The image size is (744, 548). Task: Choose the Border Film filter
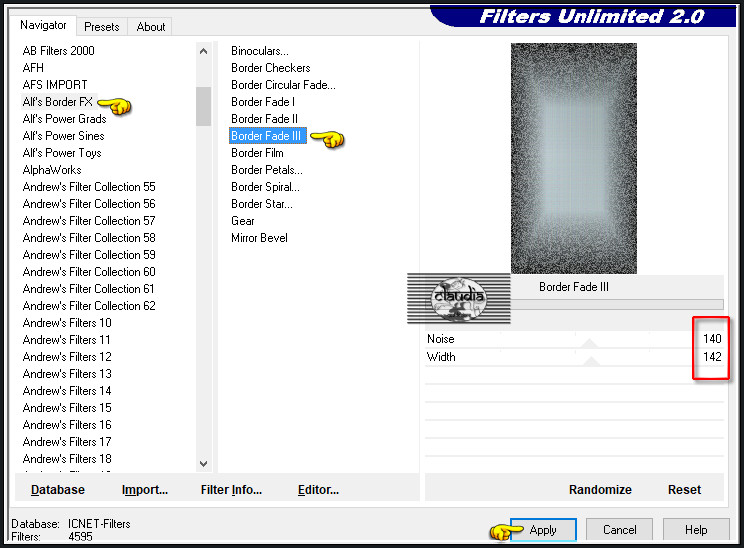pos(257,153)
